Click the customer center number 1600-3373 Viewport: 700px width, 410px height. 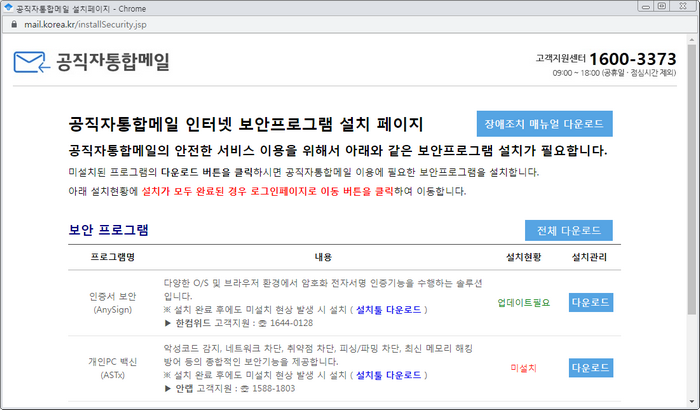pyautogui.click(x=633, y=59)
